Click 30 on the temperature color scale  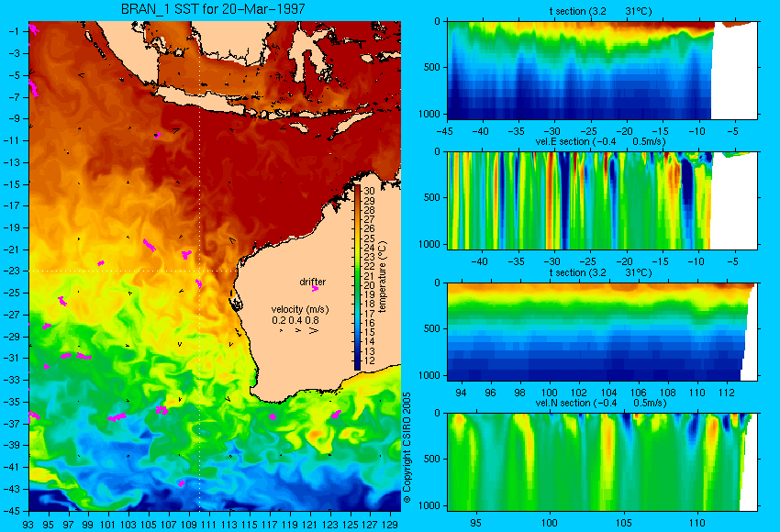[x=369, y=191]
